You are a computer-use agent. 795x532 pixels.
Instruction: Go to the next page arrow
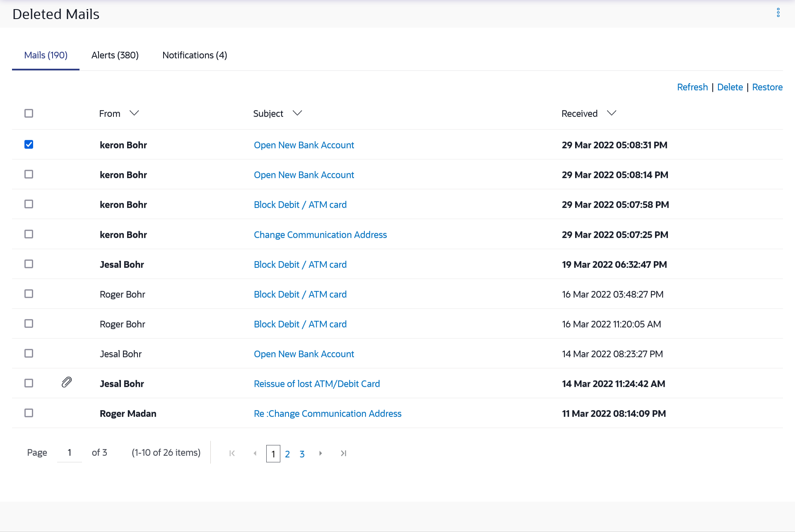click(320, 453)
